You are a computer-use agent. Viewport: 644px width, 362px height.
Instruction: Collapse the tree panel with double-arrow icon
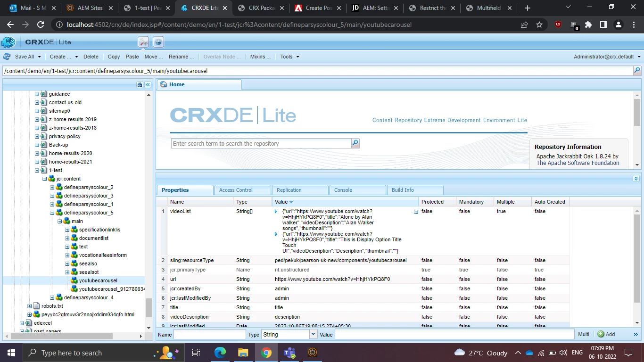tap(148, 84)
